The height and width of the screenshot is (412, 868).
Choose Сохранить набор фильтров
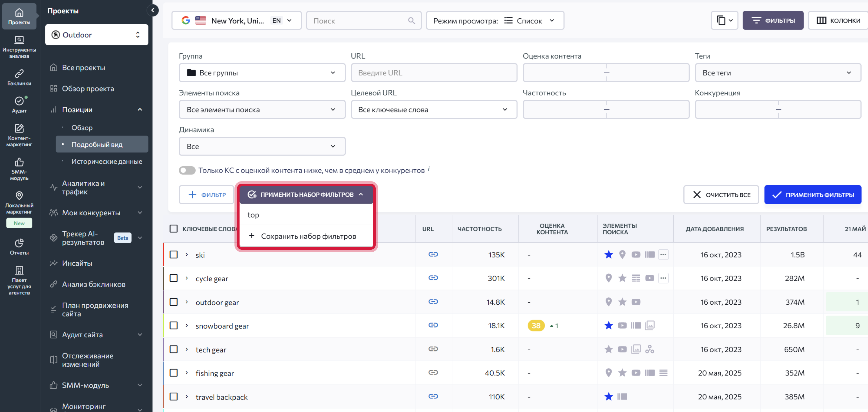coord(306,236)
